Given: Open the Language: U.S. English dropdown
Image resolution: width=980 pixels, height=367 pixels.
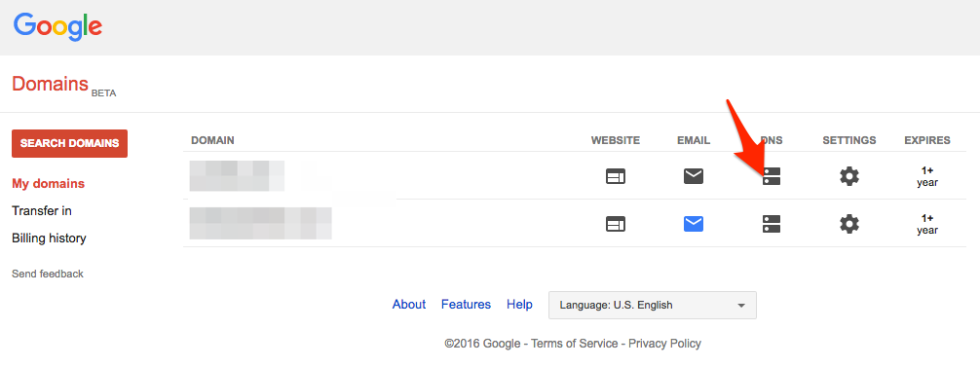Looking at the screenshot, I should coord(653,306).
